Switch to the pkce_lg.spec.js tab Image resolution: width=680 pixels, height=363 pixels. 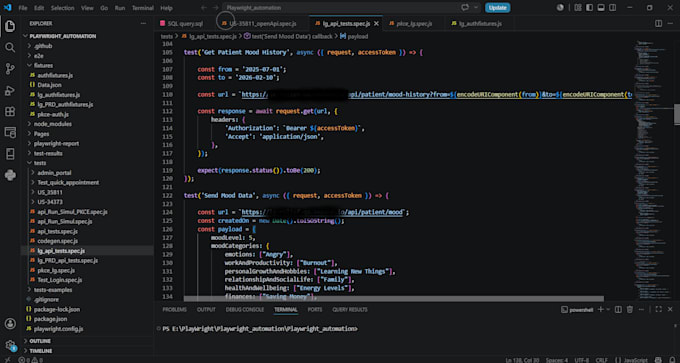point(413,23)
